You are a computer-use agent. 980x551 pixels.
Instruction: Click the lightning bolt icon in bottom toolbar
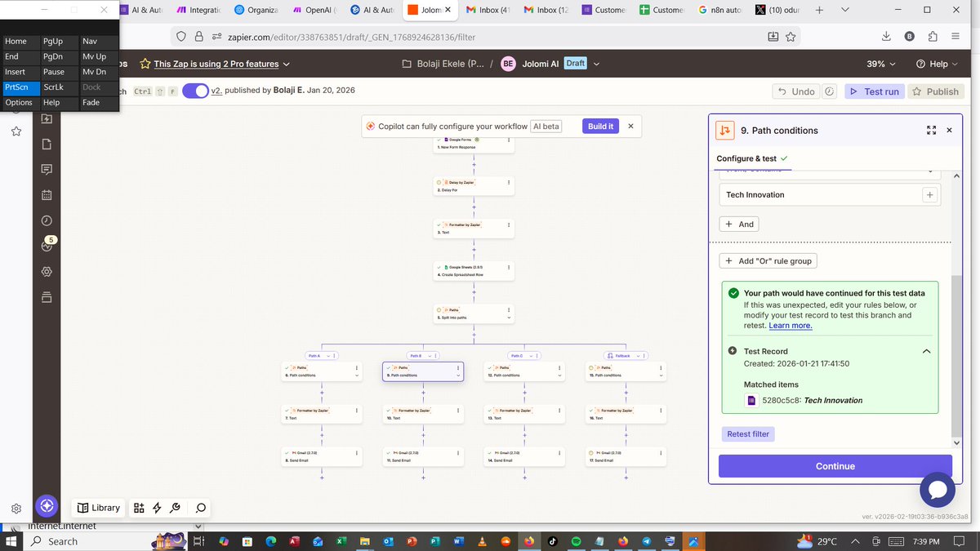(157, 508)
